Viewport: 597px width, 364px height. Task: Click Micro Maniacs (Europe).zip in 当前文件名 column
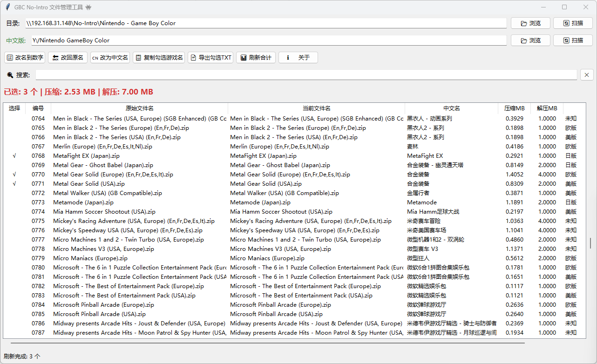267,258
